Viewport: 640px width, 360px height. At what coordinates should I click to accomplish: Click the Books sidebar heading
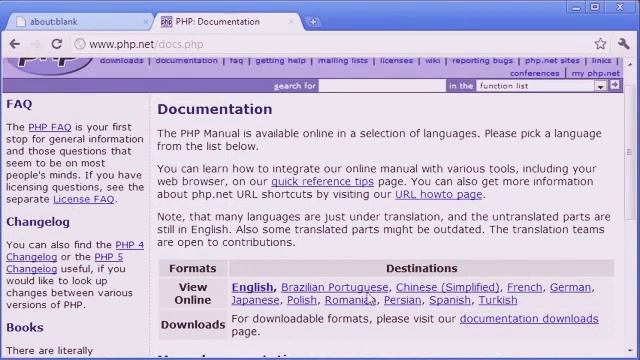(25, 328)
